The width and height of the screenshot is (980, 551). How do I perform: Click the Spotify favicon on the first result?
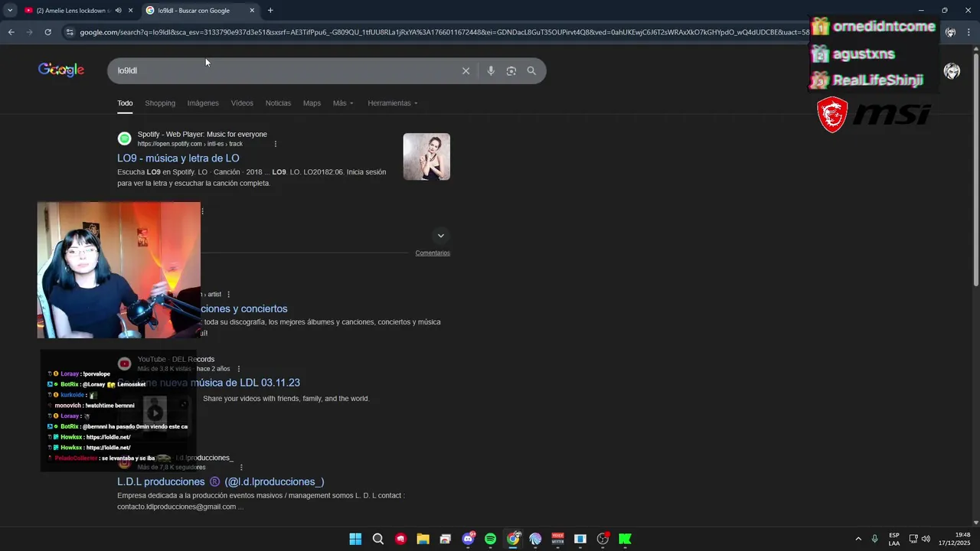click(x=124, y=139)
